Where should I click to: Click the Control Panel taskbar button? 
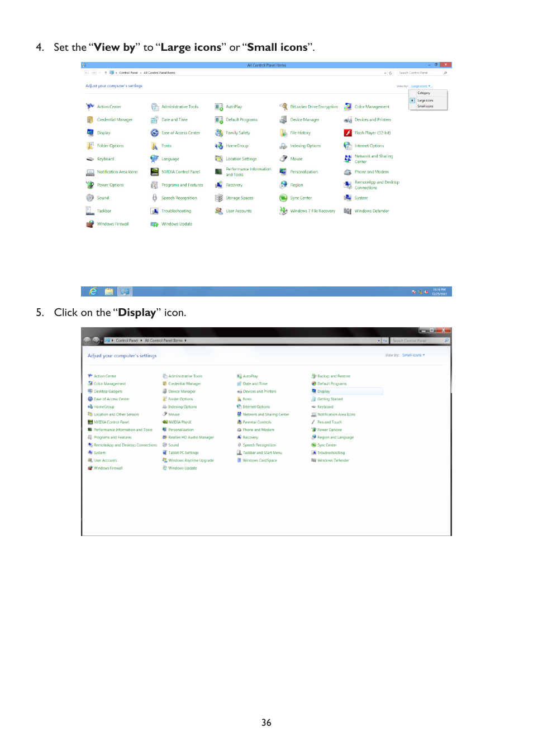tap(125, 291)
